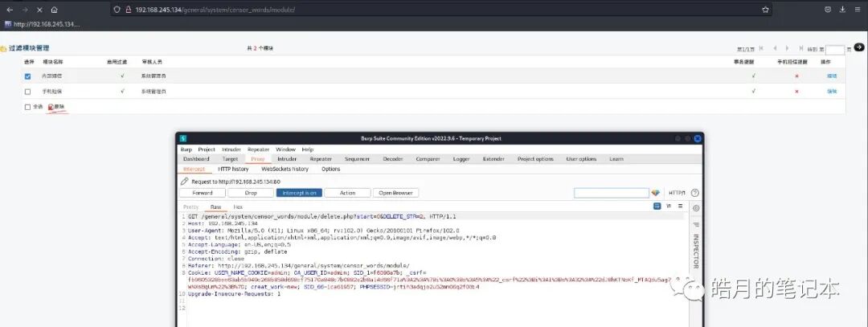Screen dimensions: 868x327
Task: Open the Help menu in Burp Suite
Action: click(308, 149)
